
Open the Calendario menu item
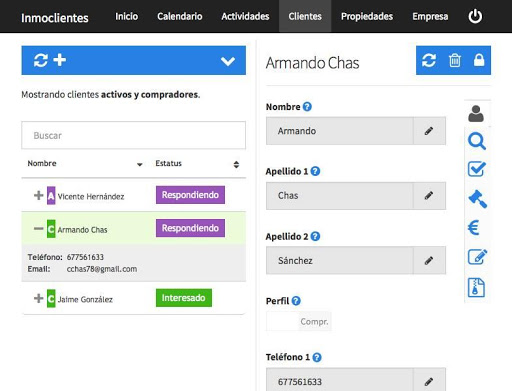tap(180, 16)
